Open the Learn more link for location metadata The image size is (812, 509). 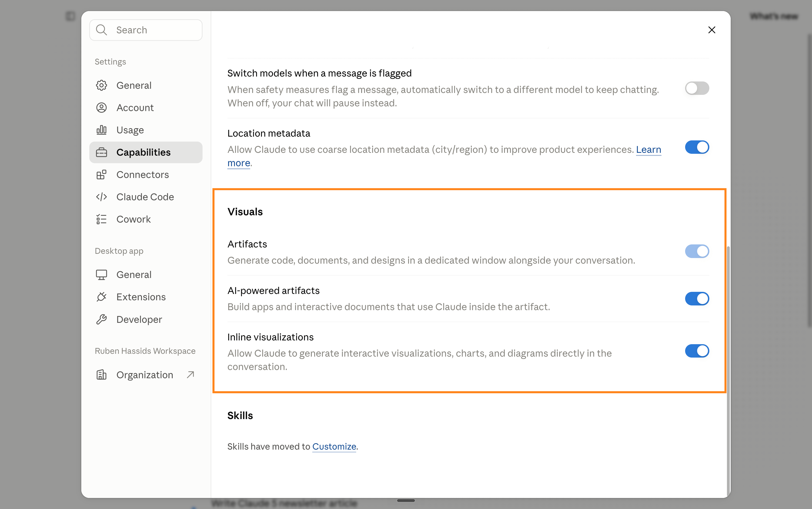click(648, 150)
